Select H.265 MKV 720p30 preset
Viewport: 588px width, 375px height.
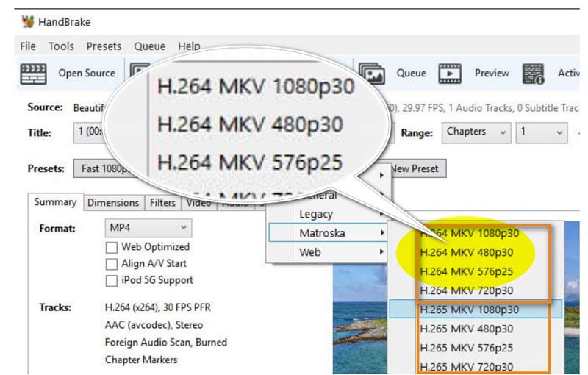coord(476,367)
